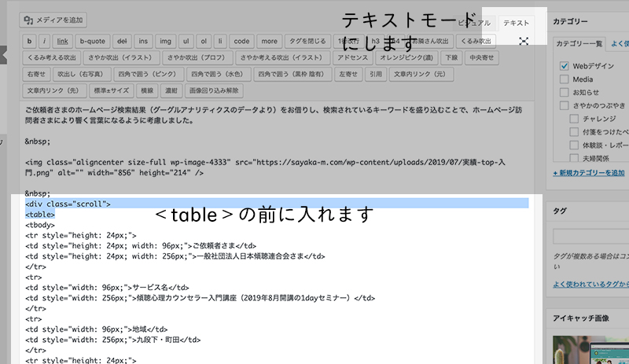Open the カテゴリー一覧 tab
Screen dimensions: 629x364
(579, 43)
